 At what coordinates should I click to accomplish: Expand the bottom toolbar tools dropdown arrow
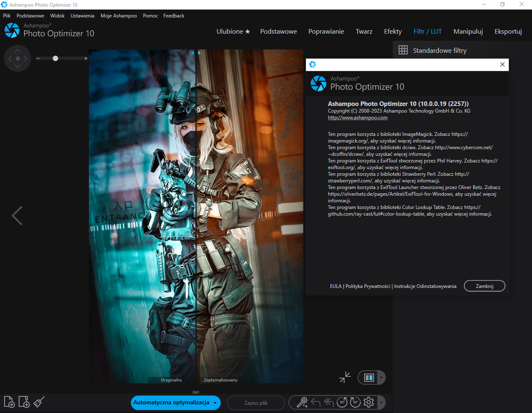pyautogui.click(x=381, y=403)
